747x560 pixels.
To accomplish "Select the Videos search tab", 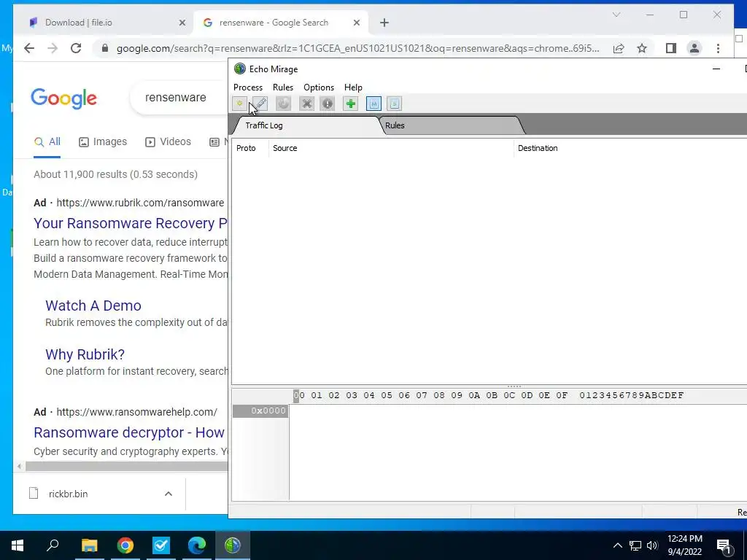I will pos(169,142).
